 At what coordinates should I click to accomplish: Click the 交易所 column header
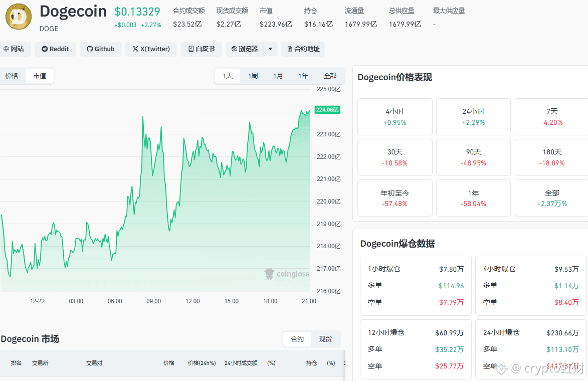[40, 363]
